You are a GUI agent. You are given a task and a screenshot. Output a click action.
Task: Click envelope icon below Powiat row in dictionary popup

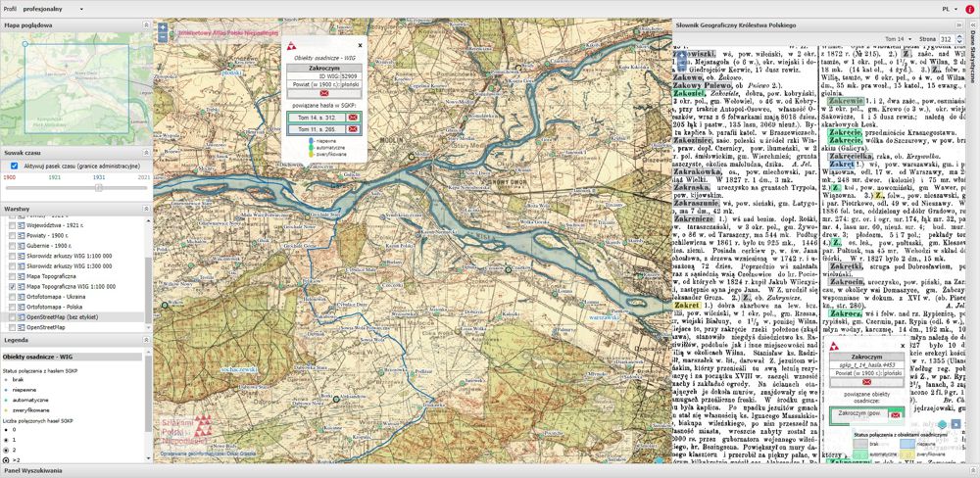867,382
